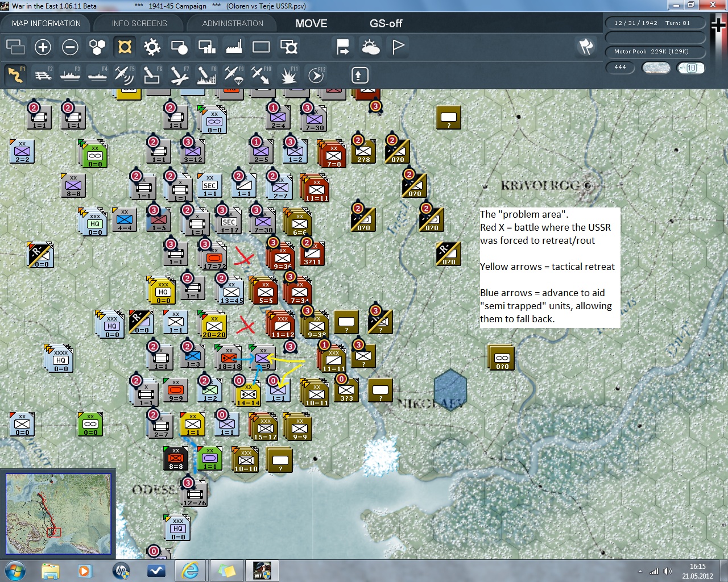728x582 pixels.
Task: Switch to the INFO SCREENS tab
Action: (x=139, y=23)
